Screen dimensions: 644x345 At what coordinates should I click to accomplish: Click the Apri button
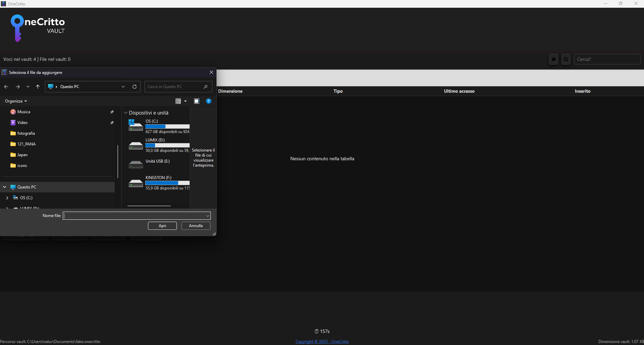(x=162, y=225)
